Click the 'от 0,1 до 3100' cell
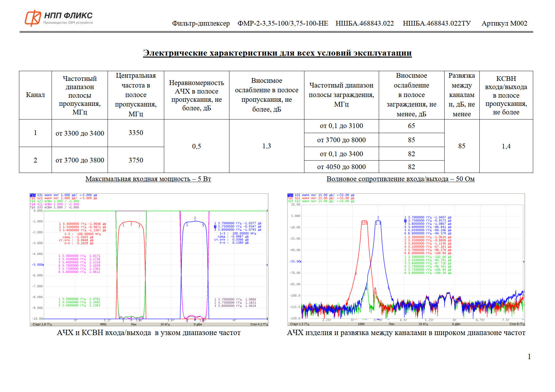Image resolution: width=555 pixels, height=392 pixels. click(341, 126)
